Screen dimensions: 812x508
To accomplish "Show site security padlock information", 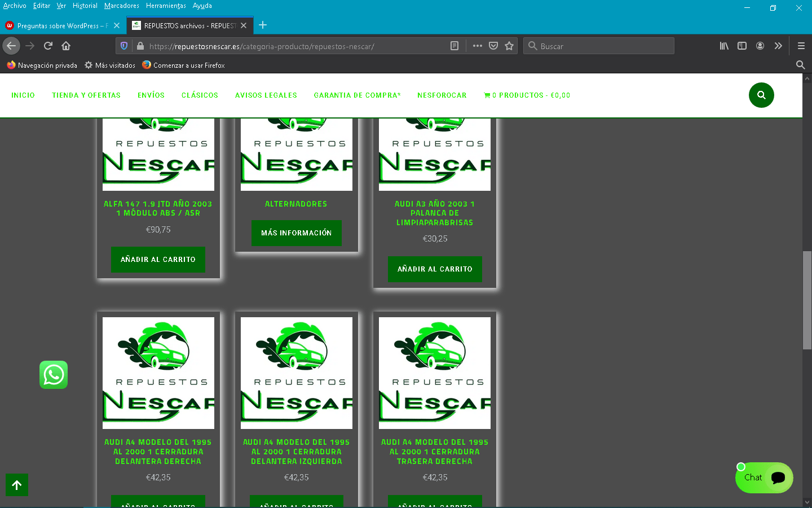I will (140, 46).
